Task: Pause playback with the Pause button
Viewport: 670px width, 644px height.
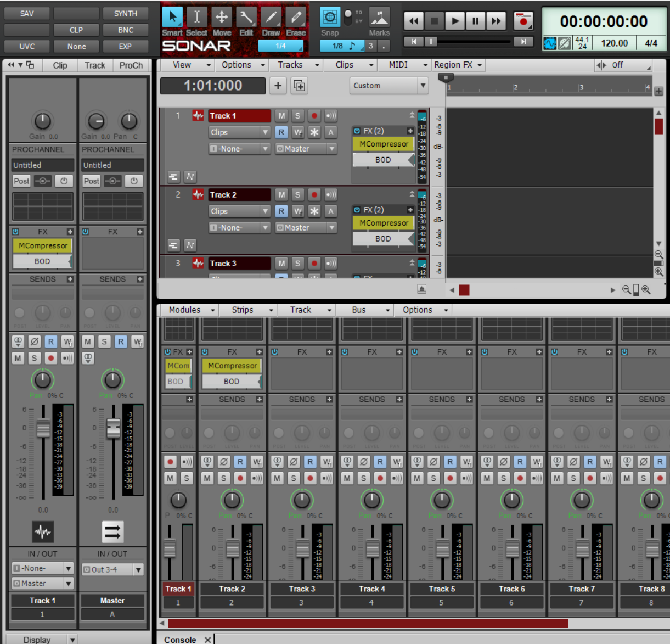Action: (475, 21)
